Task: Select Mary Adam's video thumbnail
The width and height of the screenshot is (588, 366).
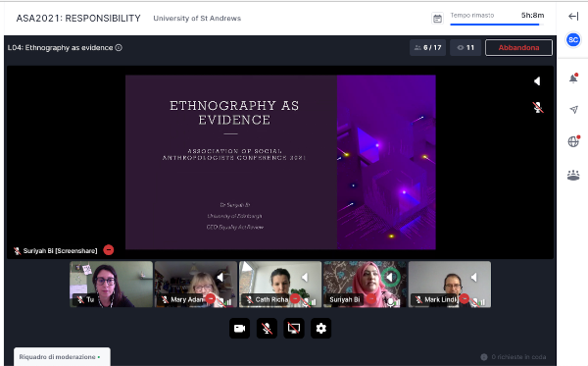Action: [196, 285]
